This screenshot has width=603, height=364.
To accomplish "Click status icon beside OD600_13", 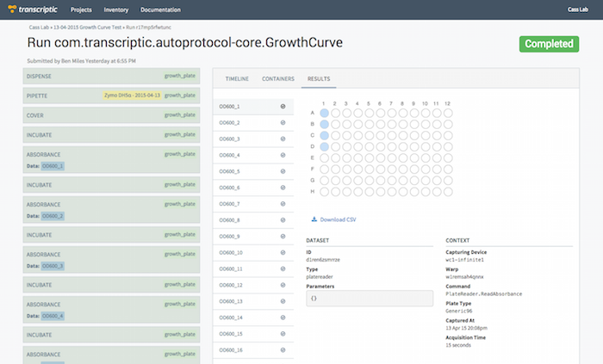I will coord(283,301).
